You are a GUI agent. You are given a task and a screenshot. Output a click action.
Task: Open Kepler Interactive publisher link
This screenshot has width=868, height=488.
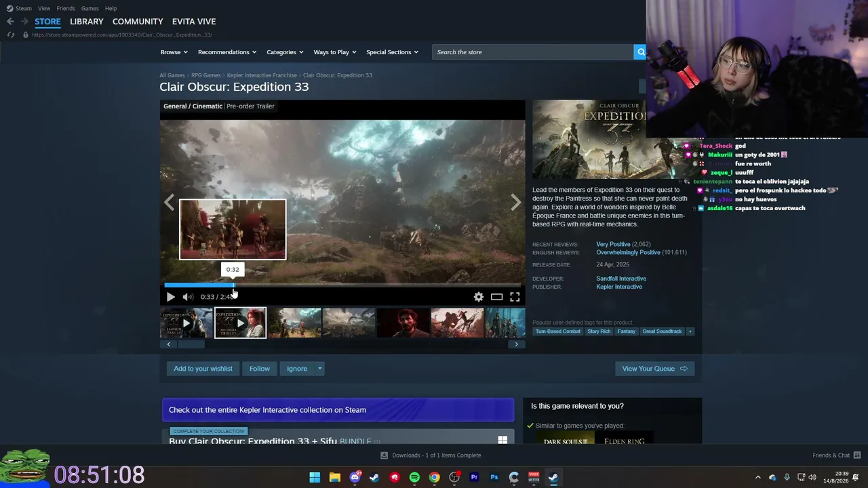[x=619, y=287]
